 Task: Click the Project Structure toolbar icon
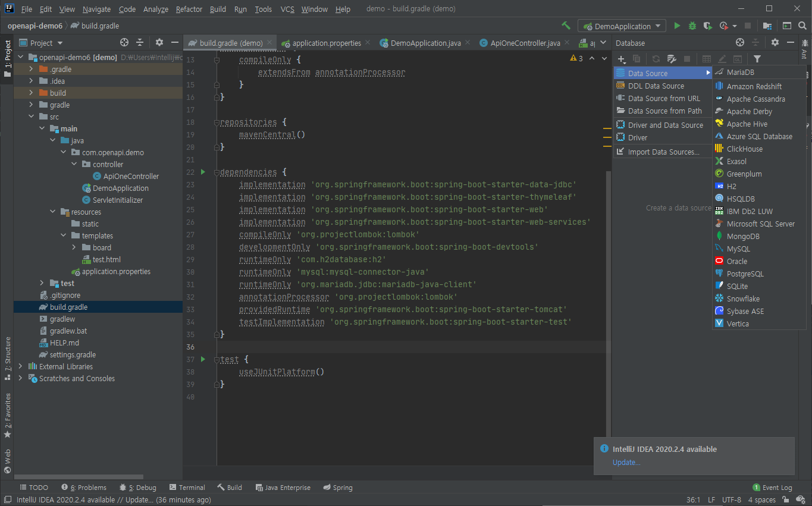767,26
